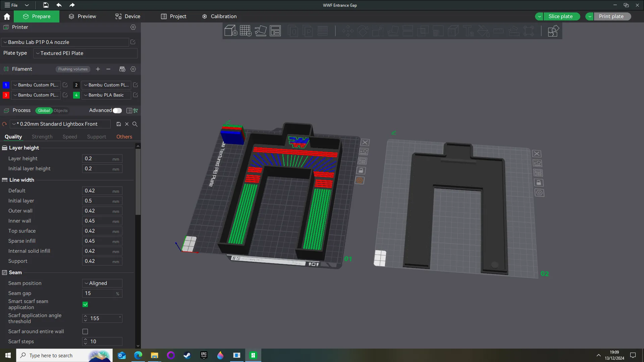Open the Calibration tab

219,16
